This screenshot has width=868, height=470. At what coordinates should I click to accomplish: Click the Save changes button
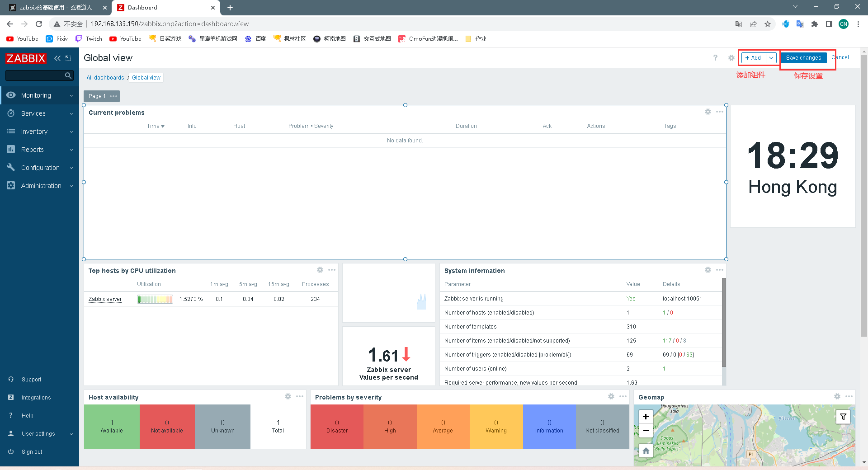click(803, 57)
